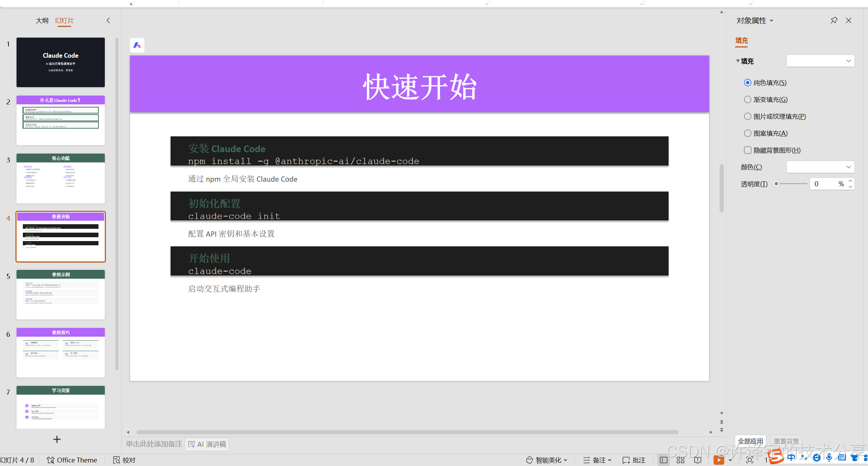Click AI 演讲稿 button
The width and height of the screenshot is (868, 466).
pyautogui.click(x=207, y=444)
